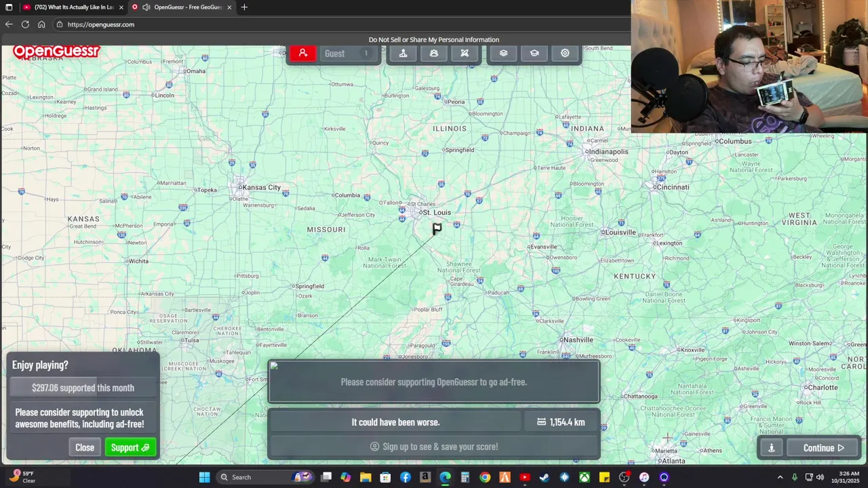Click the Charlotte map label
Image resolution: width=868 pixels, height=488 pixels.
(x=823, y=388)
